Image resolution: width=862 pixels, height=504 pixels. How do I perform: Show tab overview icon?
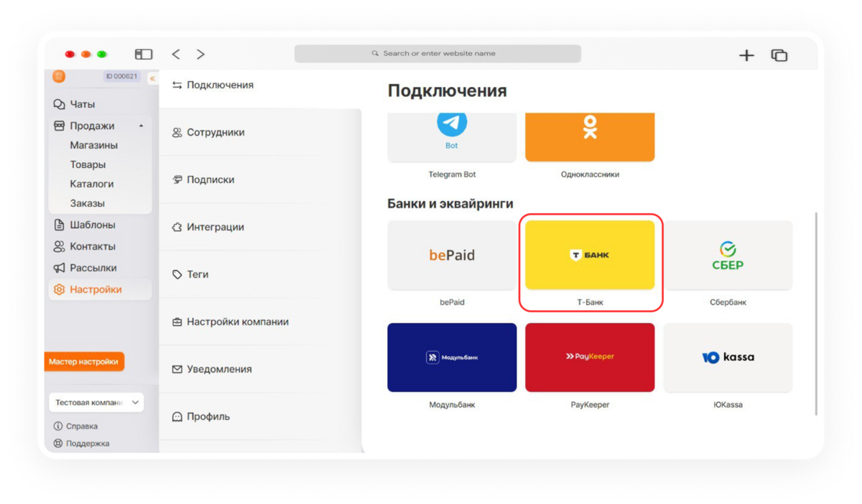(x=779, y=55)
